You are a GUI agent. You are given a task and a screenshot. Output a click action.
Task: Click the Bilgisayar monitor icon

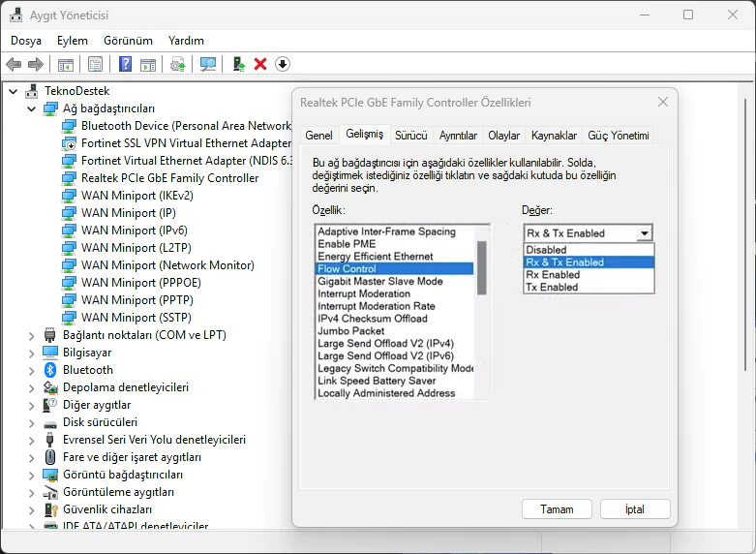coord(50,353)
